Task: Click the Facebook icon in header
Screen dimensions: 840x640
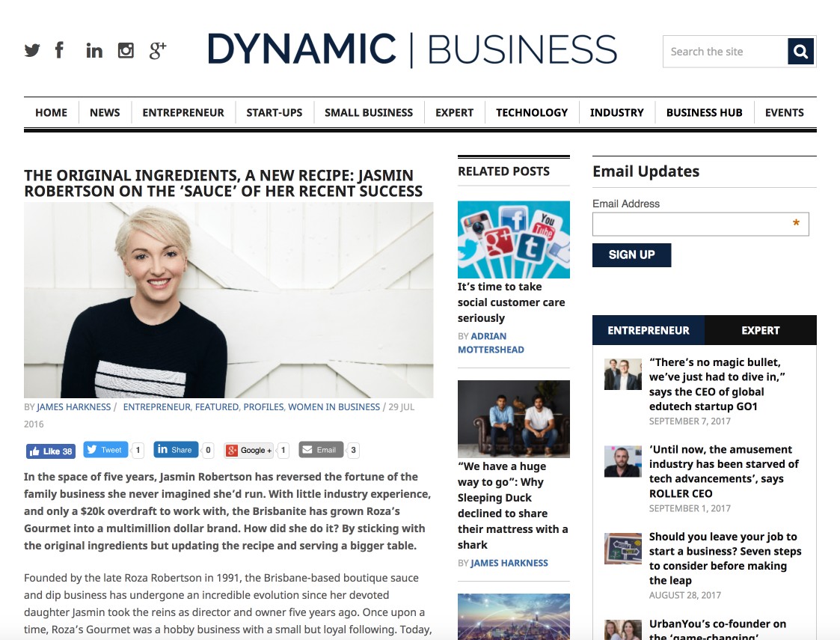Action: tap(59, 50)
